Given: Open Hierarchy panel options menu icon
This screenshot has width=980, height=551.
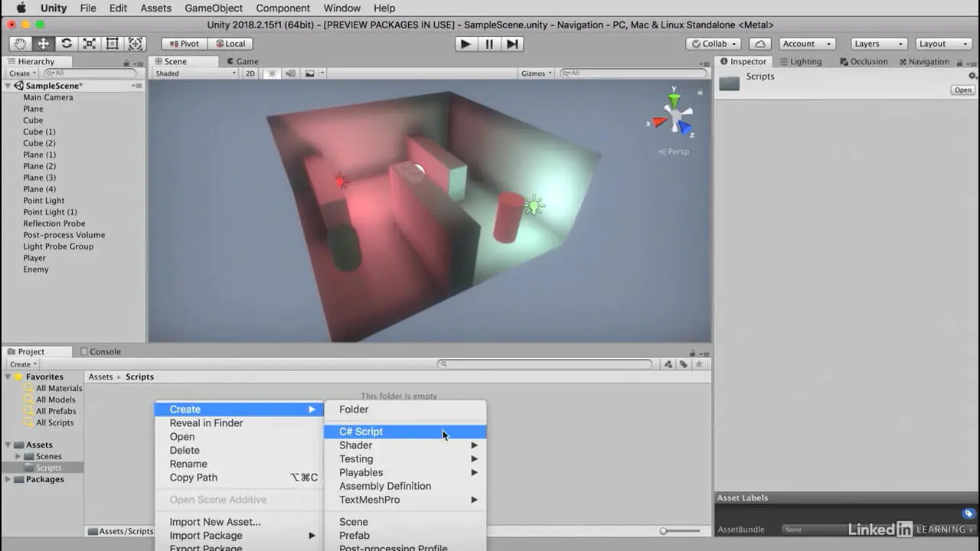Looking at the screenshot, I should tap(138, 62).
